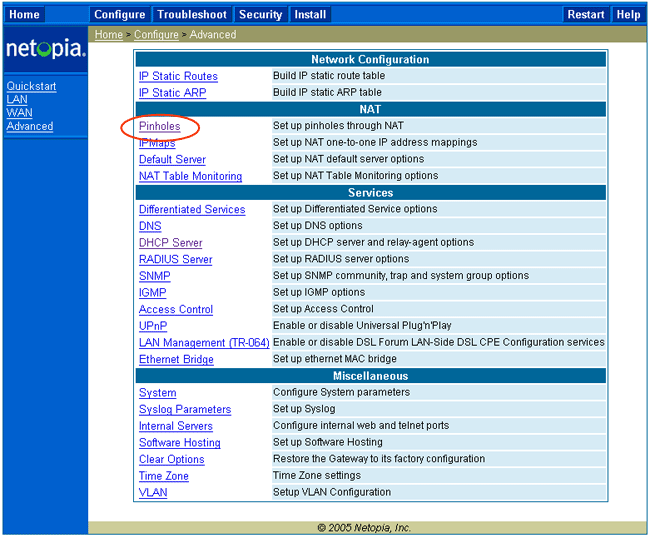Image resolution: width=650 pixels, height=538 pixels.
Task: Open Differentiated Services settings
Action: pyautogui.click(x=192, y=210)
